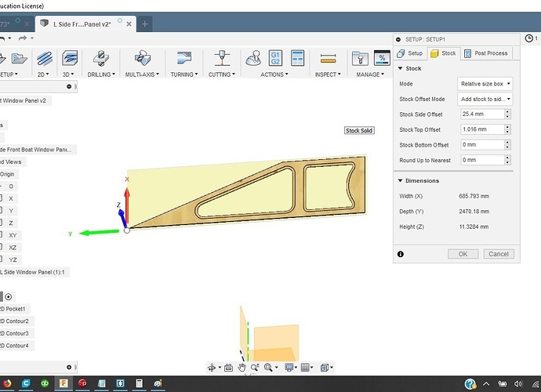The width and height of the screenshot is (541, 392).
Task: Select the Cutting tool icon
Action: [222, 58]
